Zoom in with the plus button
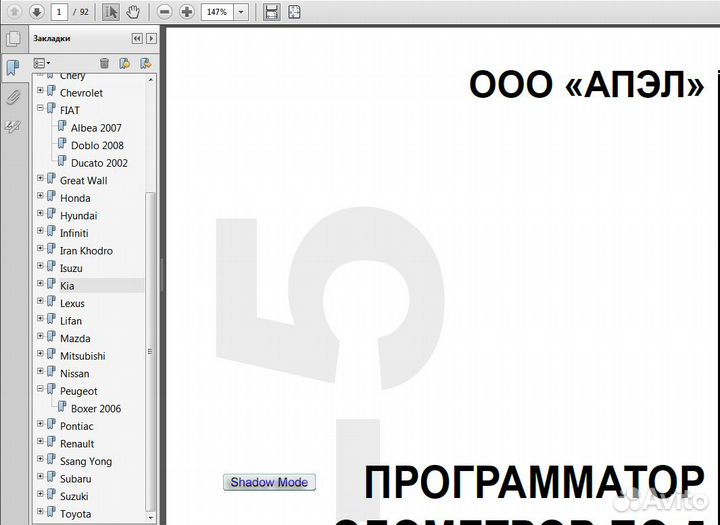The image size is (720, 525). pos(187,11)
